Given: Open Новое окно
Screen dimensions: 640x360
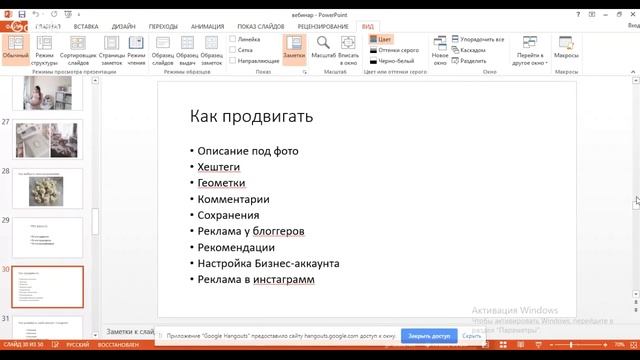Looking at the screenshot, I should (x=440, y=51).
